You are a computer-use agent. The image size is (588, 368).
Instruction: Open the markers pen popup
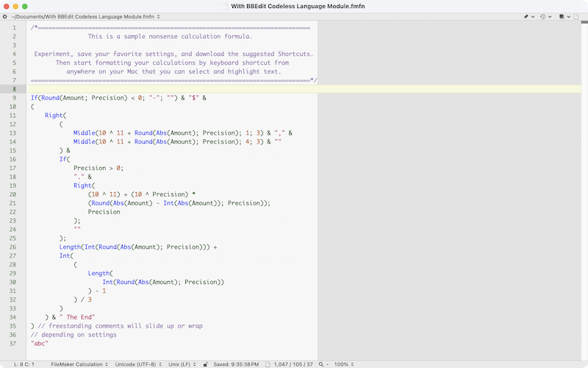click(528, 16)
